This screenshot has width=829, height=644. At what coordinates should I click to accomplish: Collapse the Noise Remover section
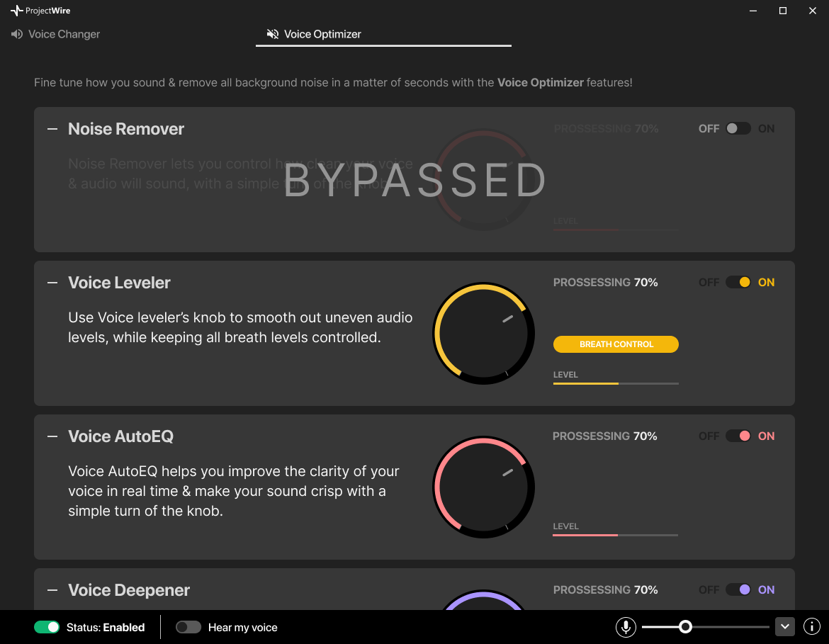[x=52, y=129]
